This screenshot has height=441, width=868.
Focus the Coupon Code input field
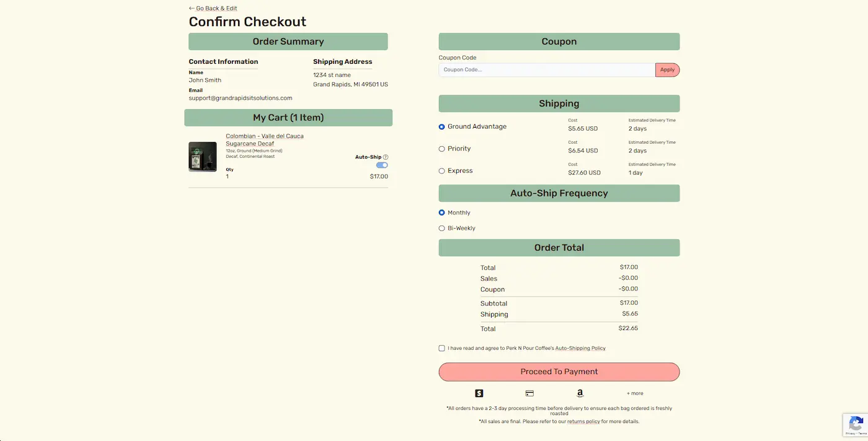[546, 70]
